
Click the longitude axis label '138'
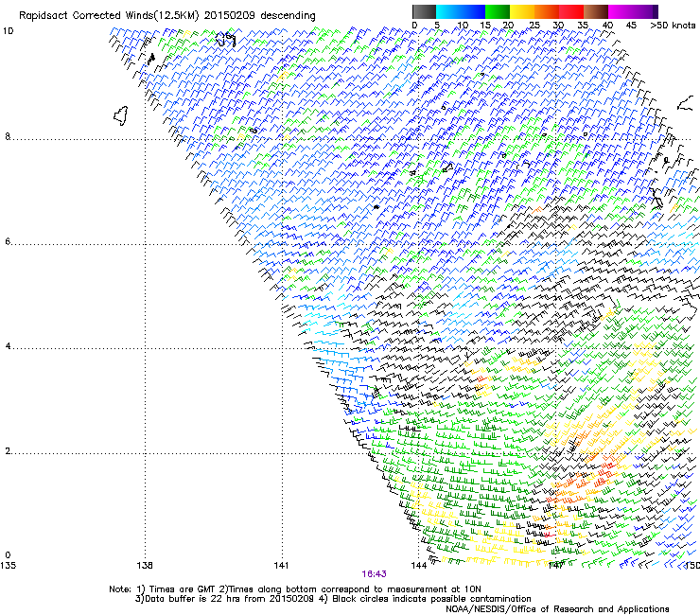[145, 566]
